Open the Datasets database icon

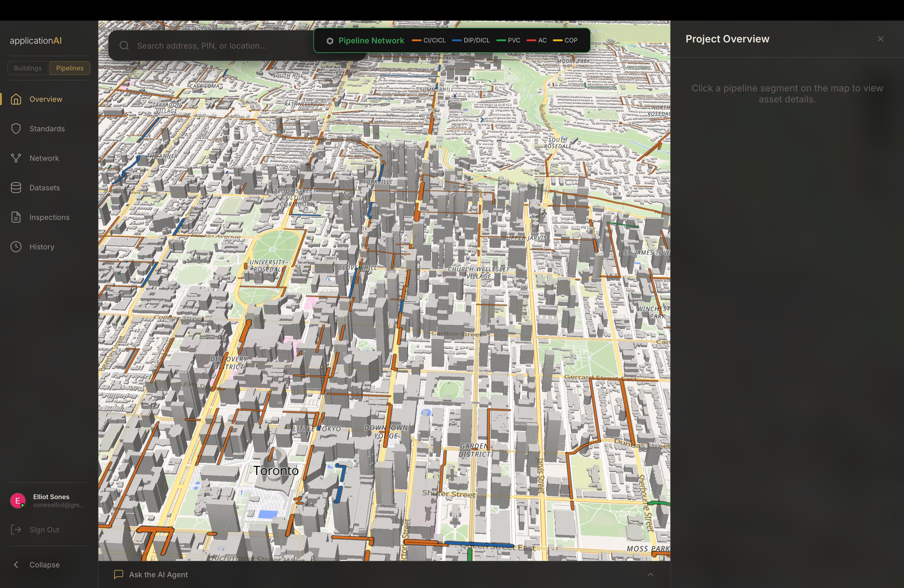[16, 188]
